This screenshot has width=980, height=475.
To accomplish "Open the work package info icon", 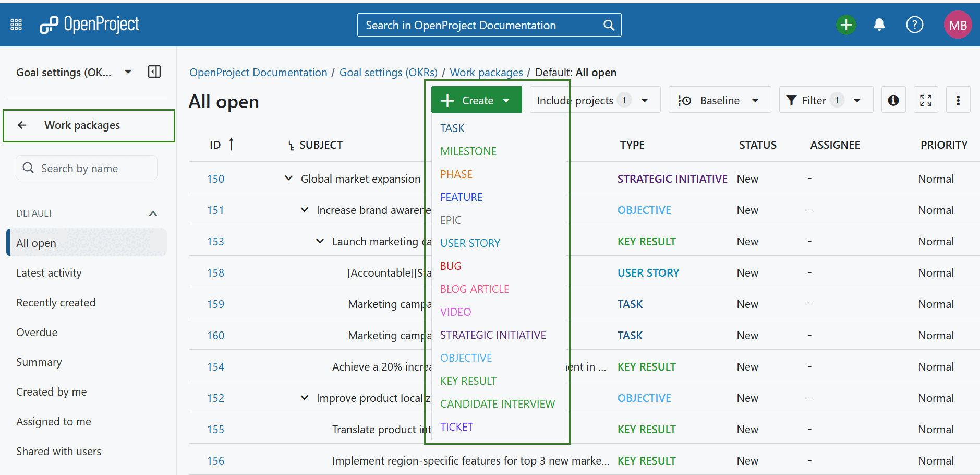I will point(893,100).
